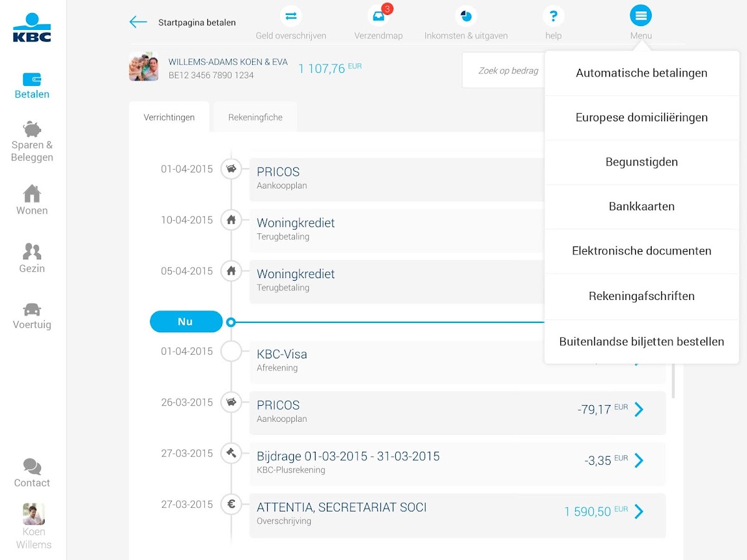Open Sparen & Beleggen piggy bank section
747x560 pixels.
coord(32,141)
